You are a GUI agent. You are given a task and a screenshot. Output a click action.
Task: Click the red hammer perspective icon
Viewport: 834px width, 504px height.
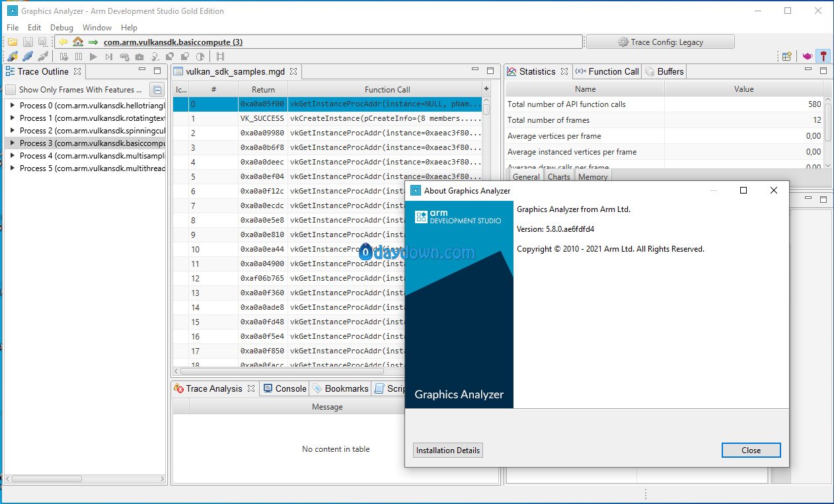[823, 57]
